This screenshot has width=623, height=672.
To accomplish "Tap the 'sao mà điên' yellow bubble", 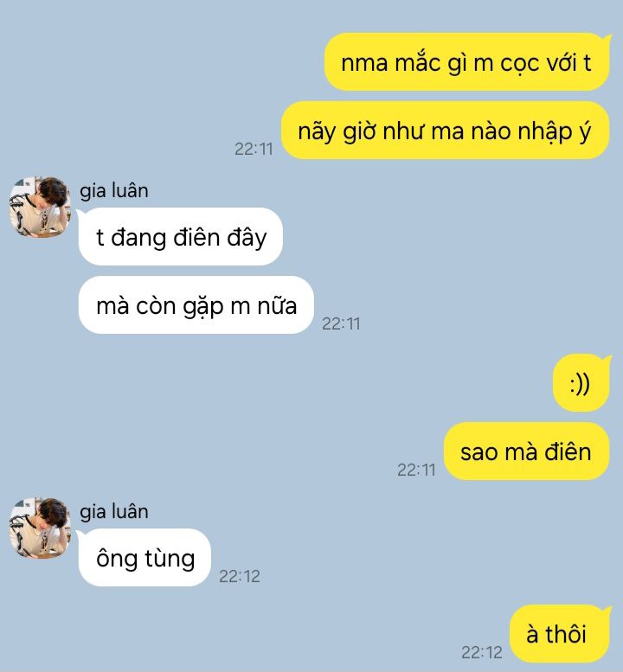I will 527,451.
